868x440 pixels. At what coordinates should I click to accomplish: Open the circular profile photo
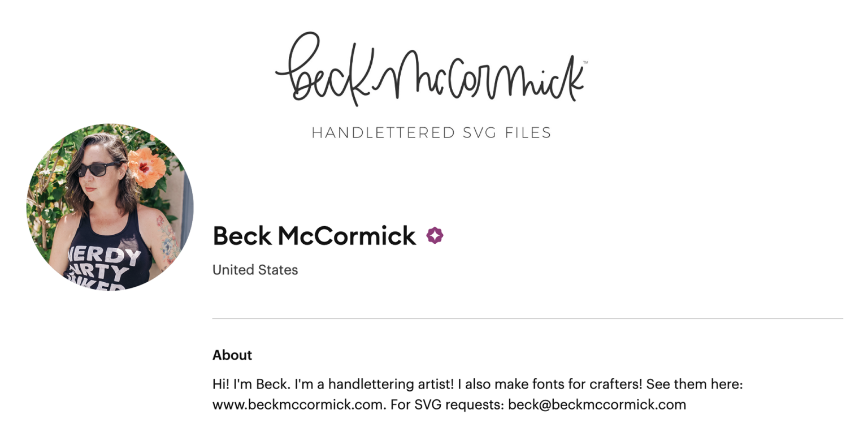tap(110, 207)
